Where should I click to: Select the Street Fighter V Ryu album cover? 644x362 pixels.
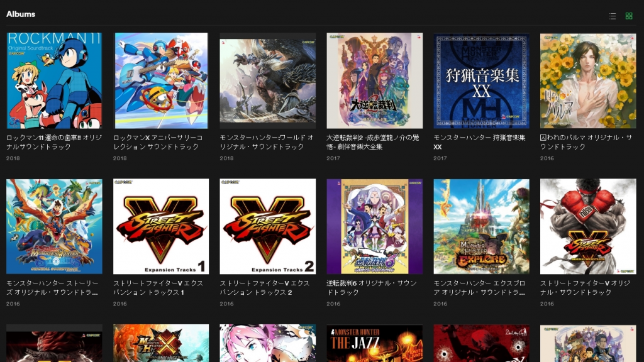[x=588, y=226]
